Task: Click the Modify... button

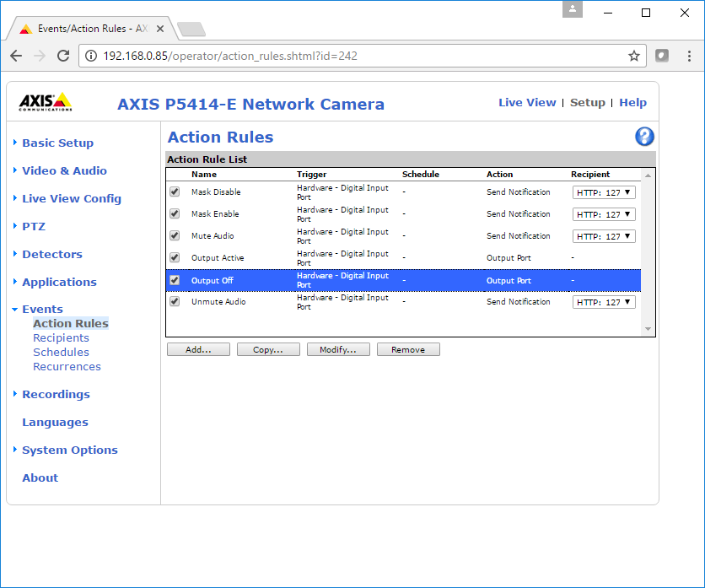Action: 338,349
